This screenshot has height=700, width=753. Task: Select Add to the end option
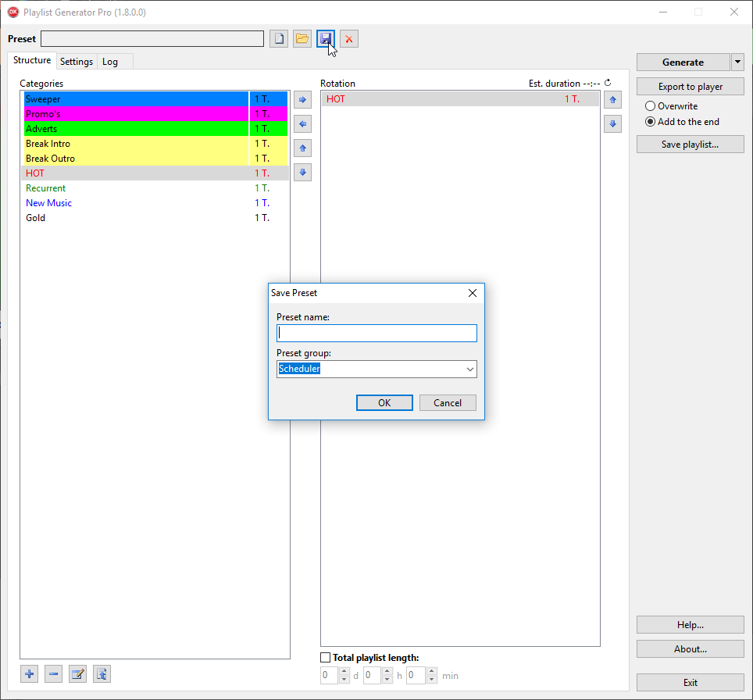tap(650, 122)
